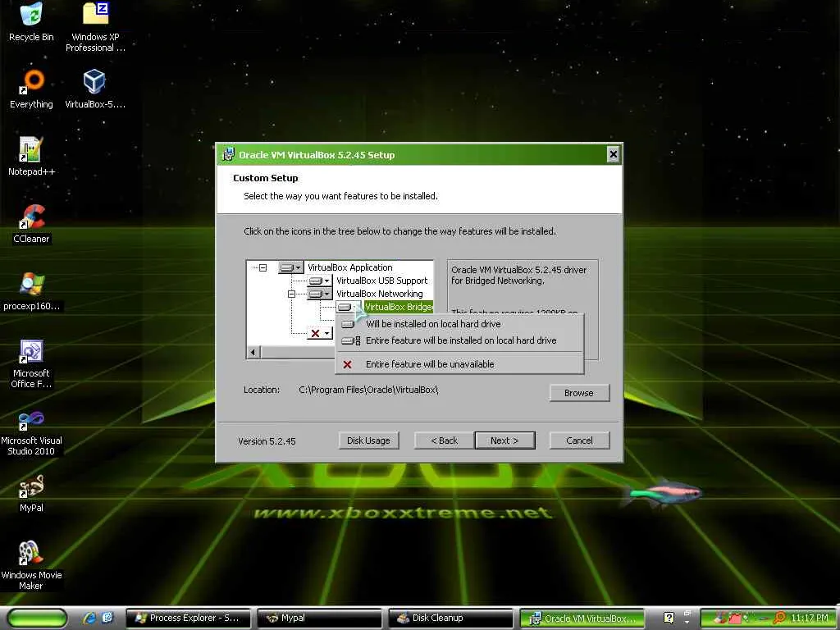The height and width of the screenshot is (630, 840).
Task: Click the install path C:\Program Files\Oracle\VirtualBox\
Action: 368,390
